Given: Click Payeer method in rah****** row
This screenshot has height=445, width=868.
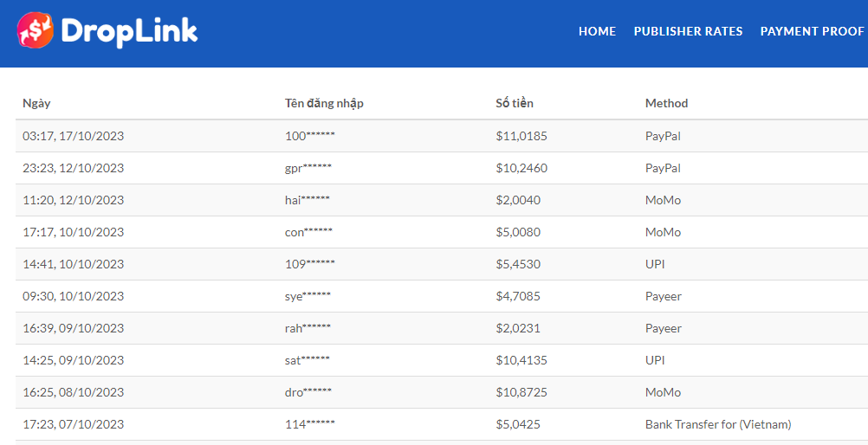Looking at the screenshot, I should [664, 328].
